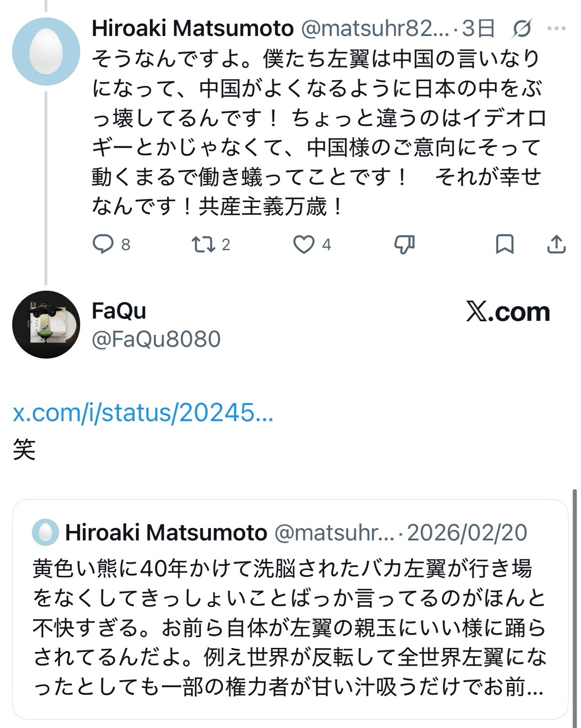This screenshot has height=728, width=581.
Task: Like the tweet with heart icon
Action: pyautogui.click(x=304, y=244)
